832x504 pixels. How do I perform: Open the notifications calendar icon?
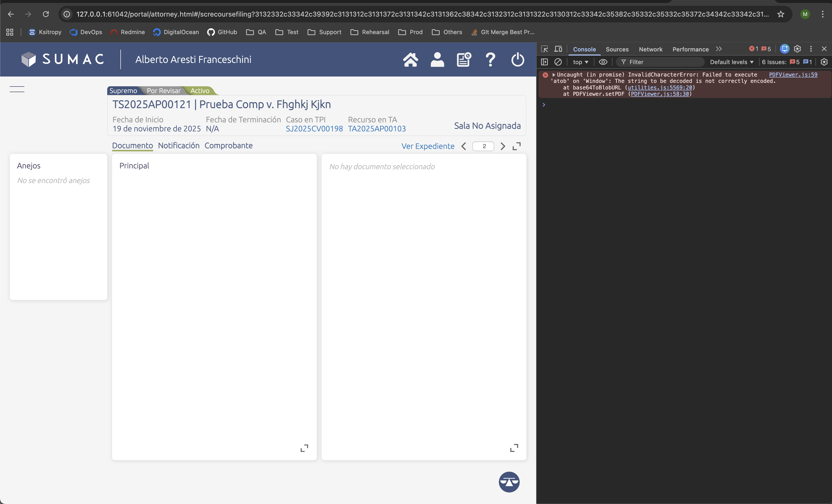464,60
